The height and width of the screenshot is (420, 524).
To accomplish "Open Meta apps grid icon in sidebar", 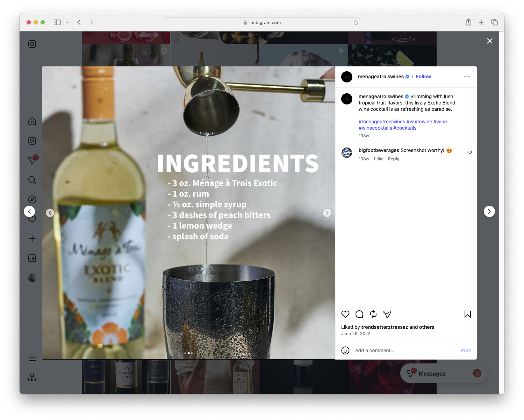I will pos(32,377).
